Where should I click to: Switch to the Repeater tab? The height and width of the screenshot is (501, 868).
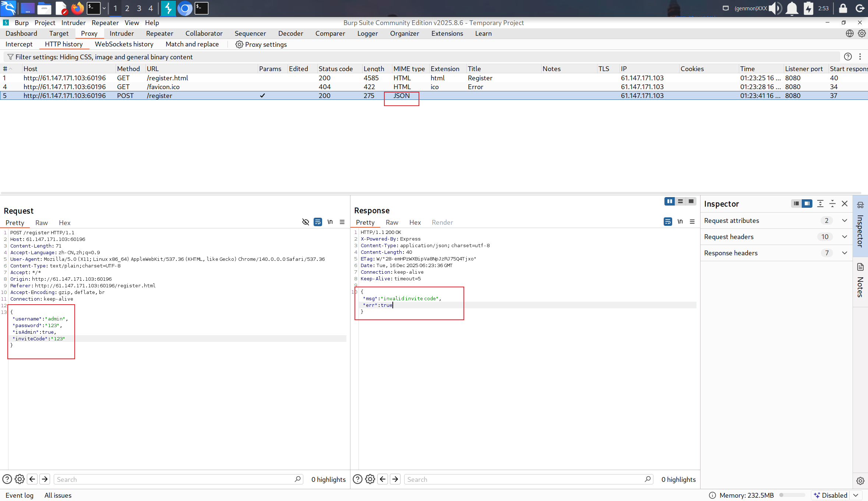click(159, 33)
